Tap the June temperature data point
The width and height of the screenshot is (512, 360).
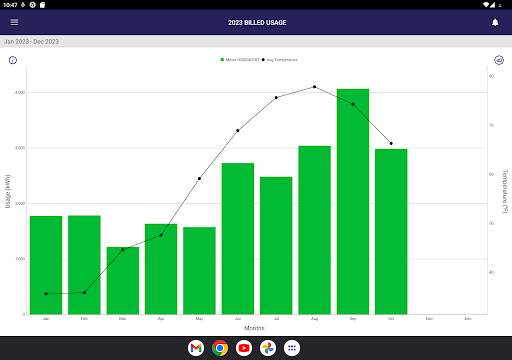pyautogui.click(x=238, y=130)
